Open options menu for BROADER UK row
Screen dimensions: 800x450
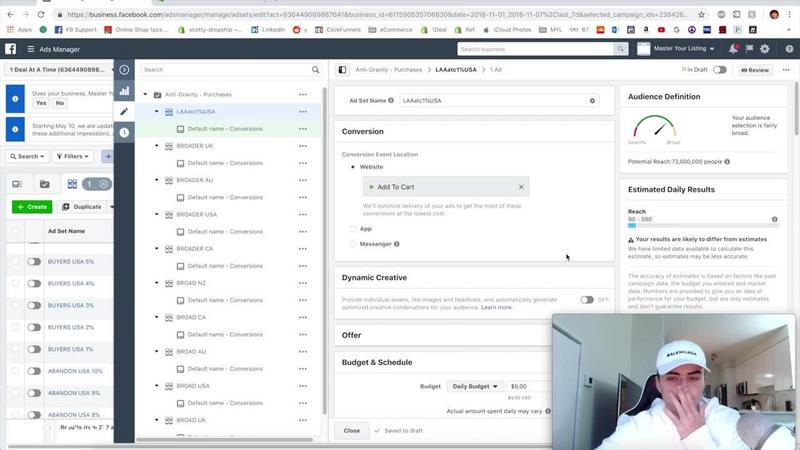pyautogui.click(x=303, y=146)
